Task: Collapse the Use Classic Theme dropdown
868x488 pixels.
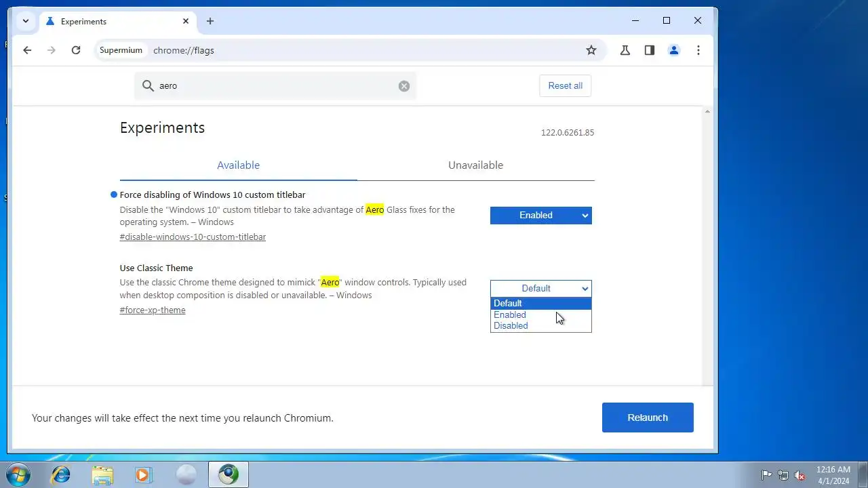Action: (x=541, y=289)
